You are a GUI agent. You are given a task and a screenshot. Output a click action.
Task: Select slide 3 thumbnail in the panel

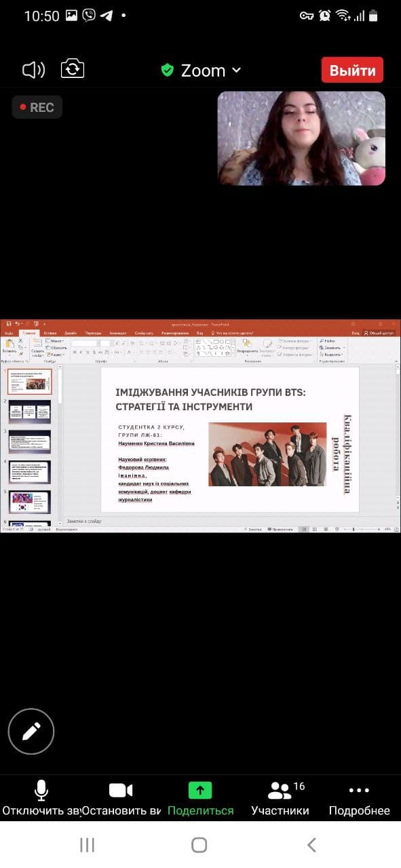(30, 442)
